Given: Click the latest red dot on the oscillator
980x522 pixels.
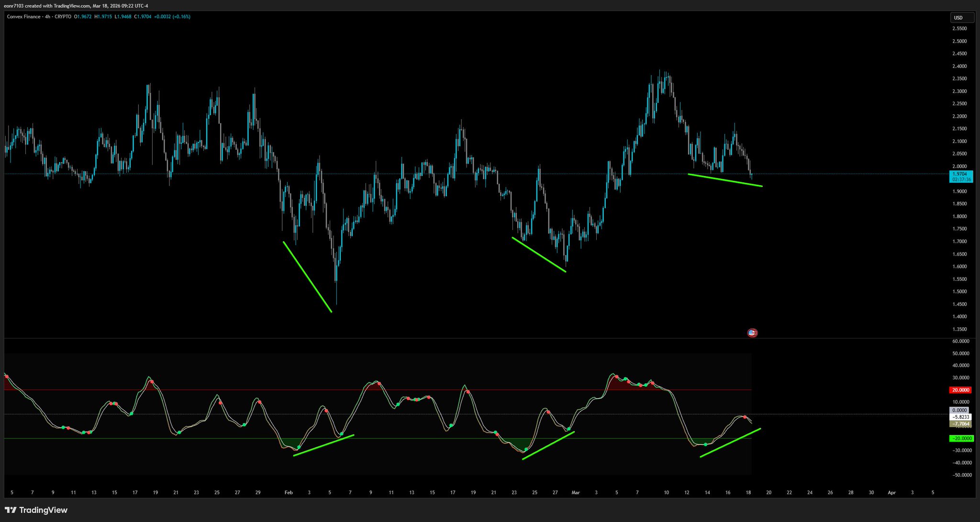Looking at the screenshot, I should [745, 417].
